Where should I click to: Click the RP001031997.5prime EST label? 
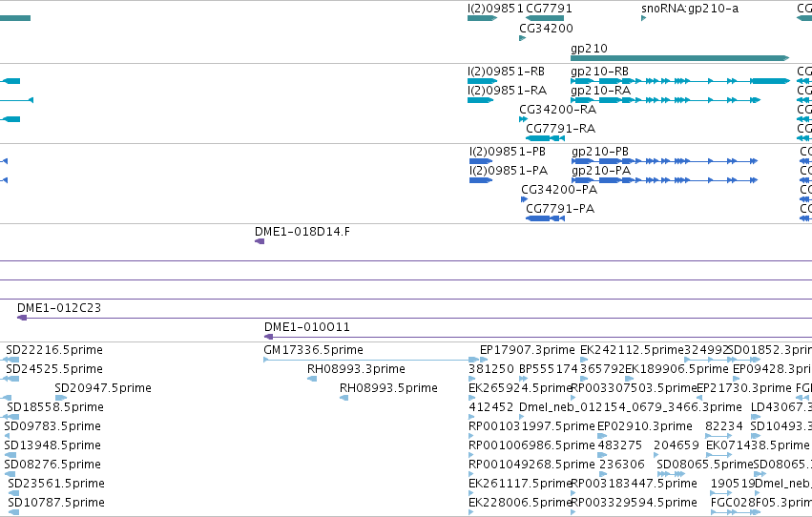(531, 426)
